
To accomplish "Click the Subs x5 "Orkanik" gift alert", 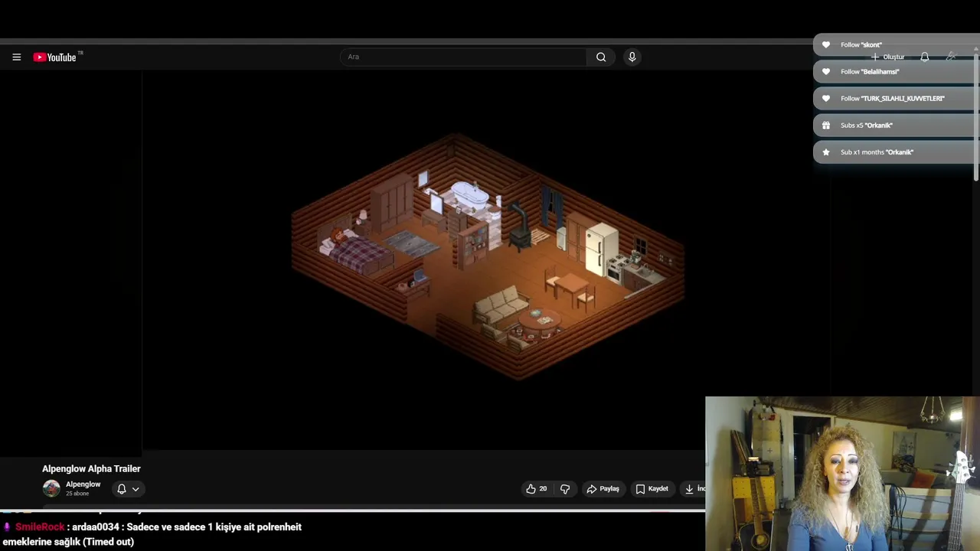I will pyautogui.click(x=896, y=126).
